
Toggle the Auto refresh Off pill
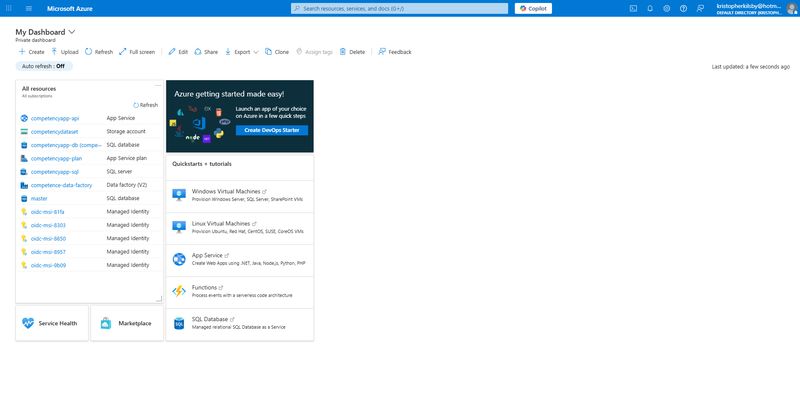click(x=44, y=66)
